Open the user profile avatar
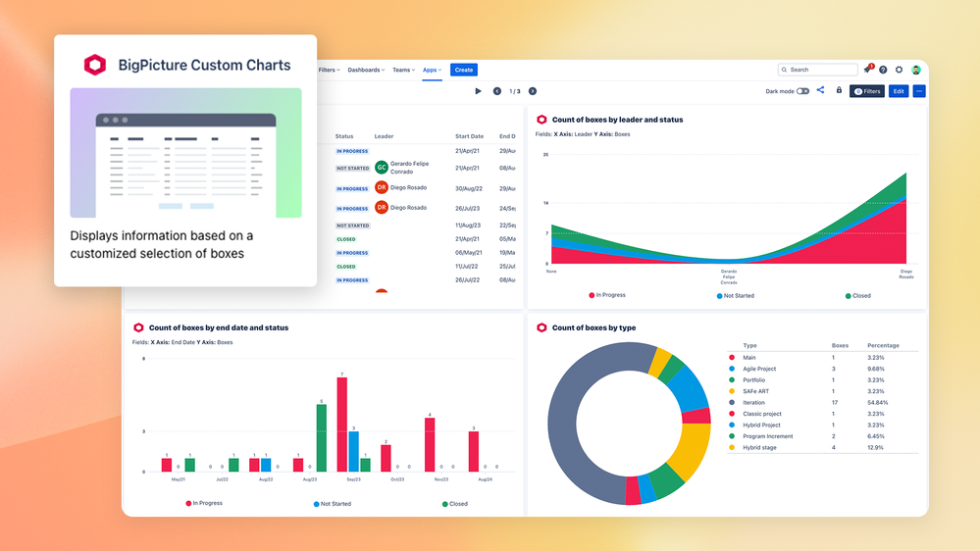Image resolution: width=980 pixels, height=551 pixels. coord(916,70)
